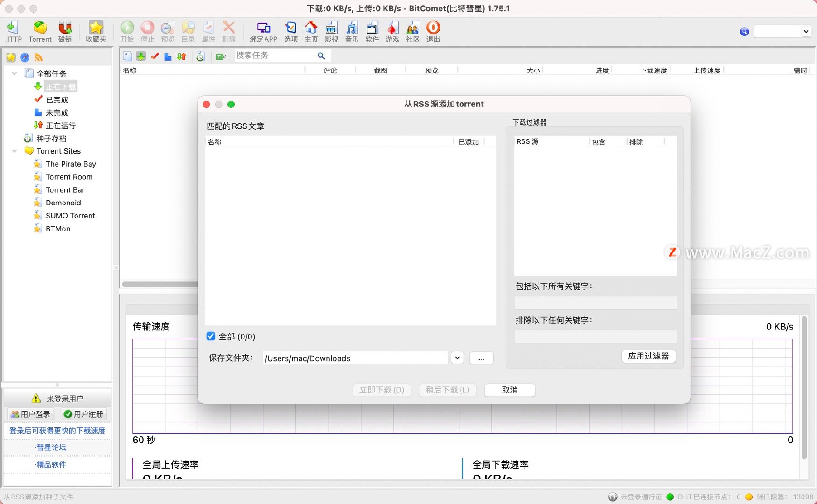Viewport: 817px width, 504px height.
Task: Click the 应用过滤器 apply filter button
Action: [649, 356]
